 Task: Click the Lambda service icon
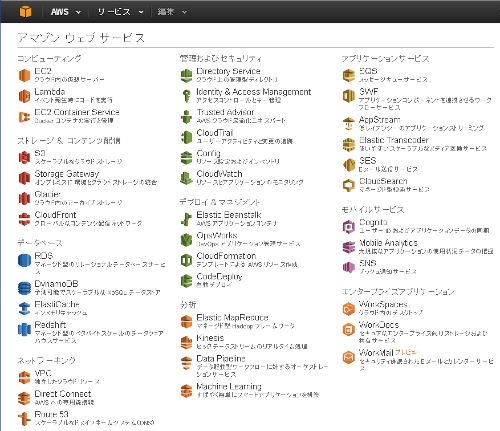point(24,96)
